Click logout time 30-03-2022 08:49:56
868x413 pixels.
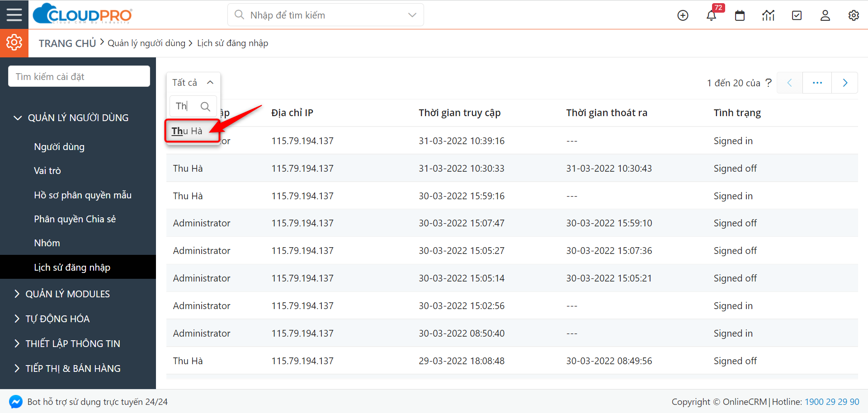click(x=609, y=361)
